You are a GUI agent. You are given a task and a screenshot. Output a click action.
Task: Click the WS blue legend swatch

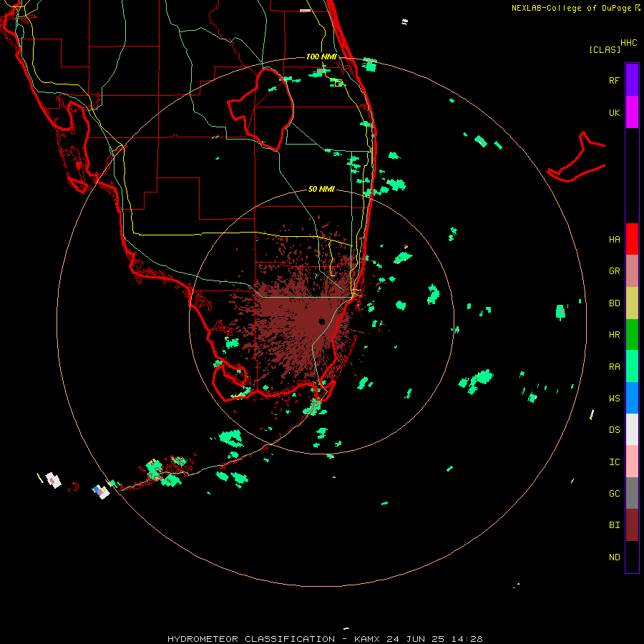point(632,398)
